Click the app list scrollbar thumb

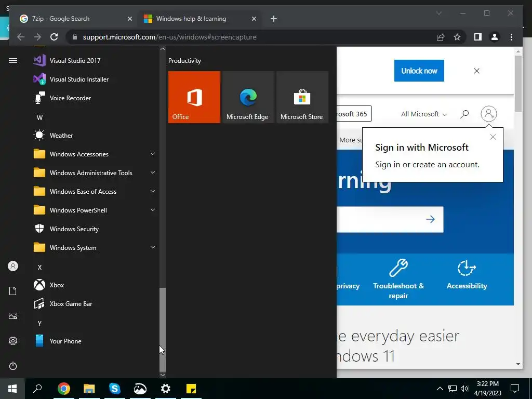163,329
